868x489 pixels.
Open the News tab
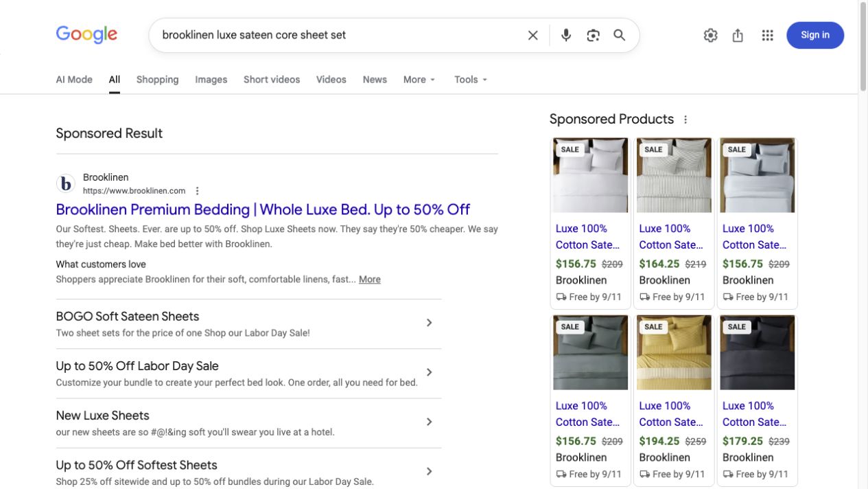pos(375,80)
